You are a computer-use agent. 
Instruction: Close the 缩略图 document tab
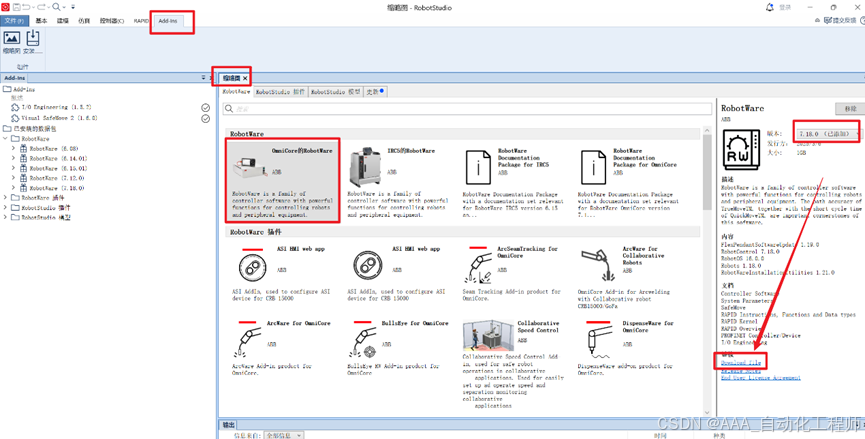245,78
